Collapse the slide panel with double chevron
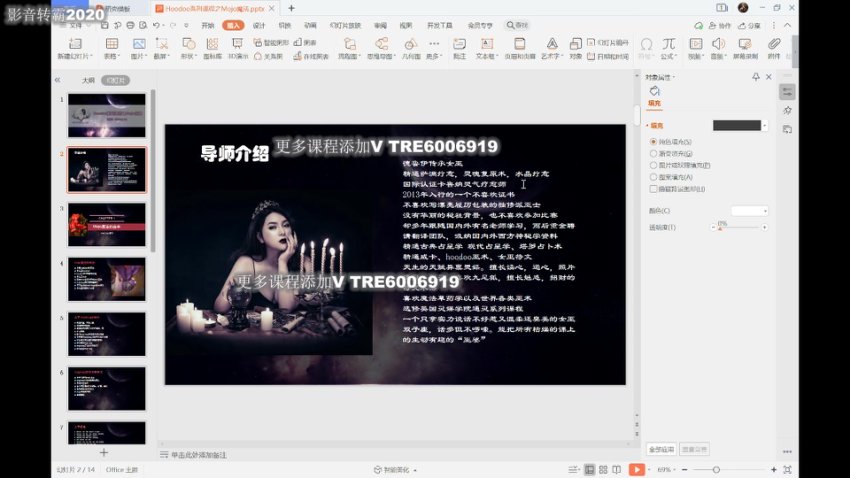 point(57,80)
